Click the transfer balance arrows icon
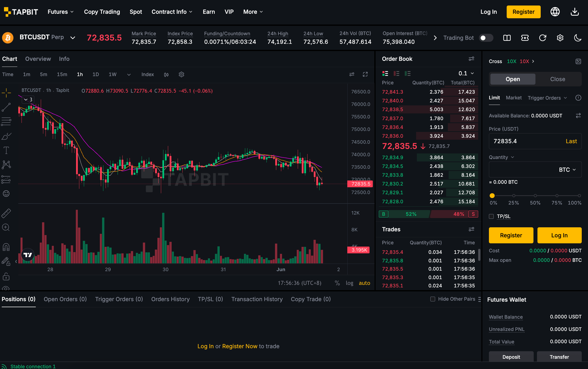This screenshot has height=369, width=588. (x=578, y=116)
